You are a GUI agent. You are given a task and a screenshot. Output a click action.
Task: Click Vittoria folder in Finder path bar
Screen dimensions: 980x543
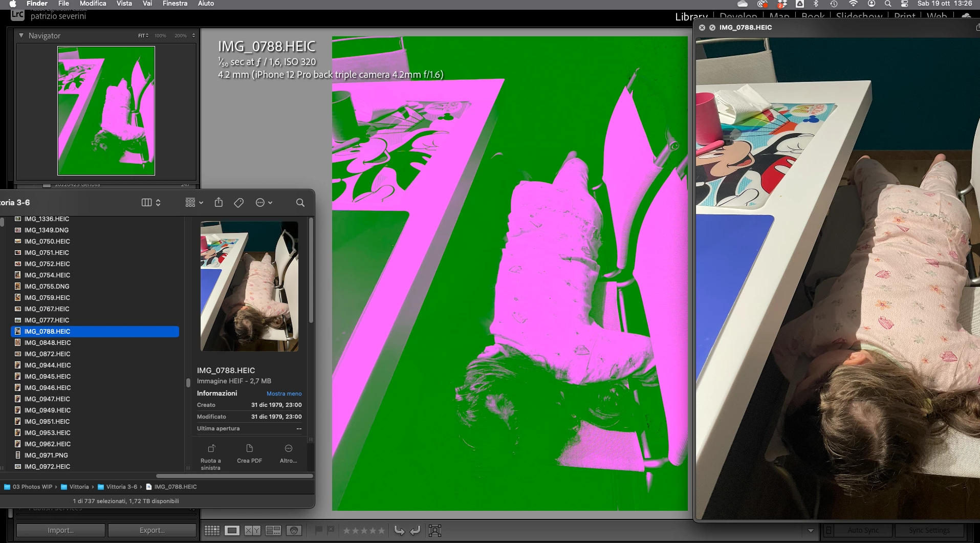click(75, 487)
